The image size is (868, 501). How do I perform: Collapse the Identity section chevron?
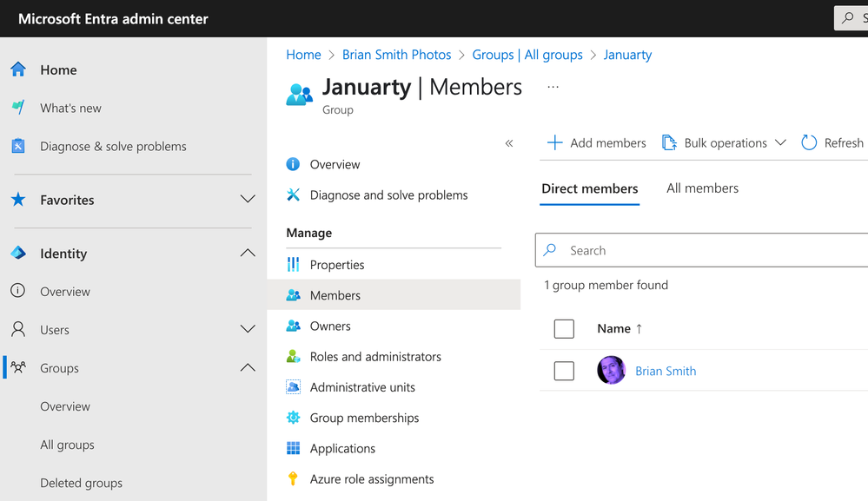(248, 253)
